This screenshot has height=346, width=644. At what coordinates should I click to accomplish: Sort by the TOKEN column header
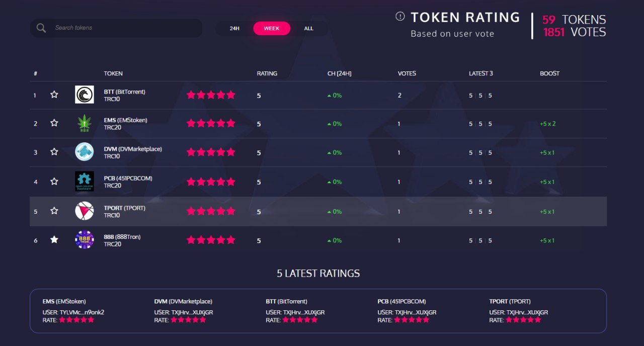[113, 73]
